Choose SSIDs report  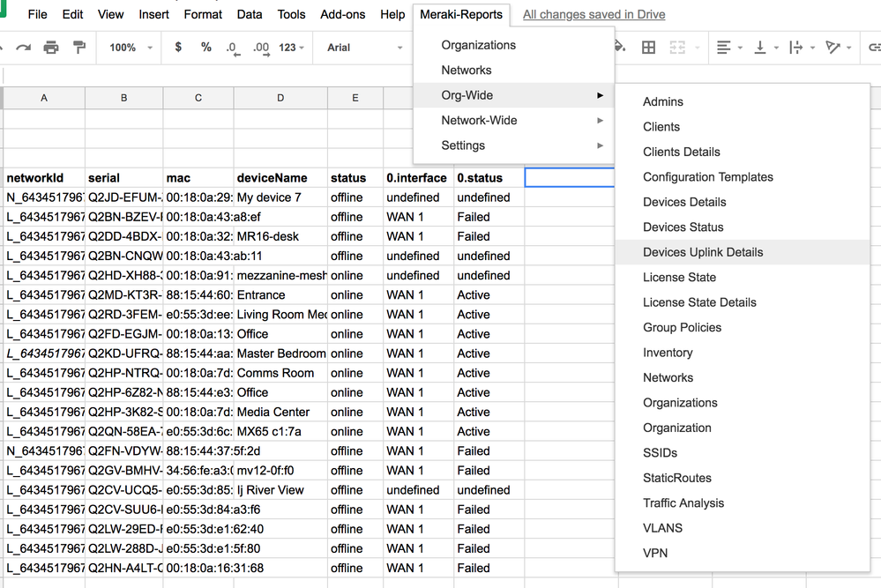[x=743, y=452]
